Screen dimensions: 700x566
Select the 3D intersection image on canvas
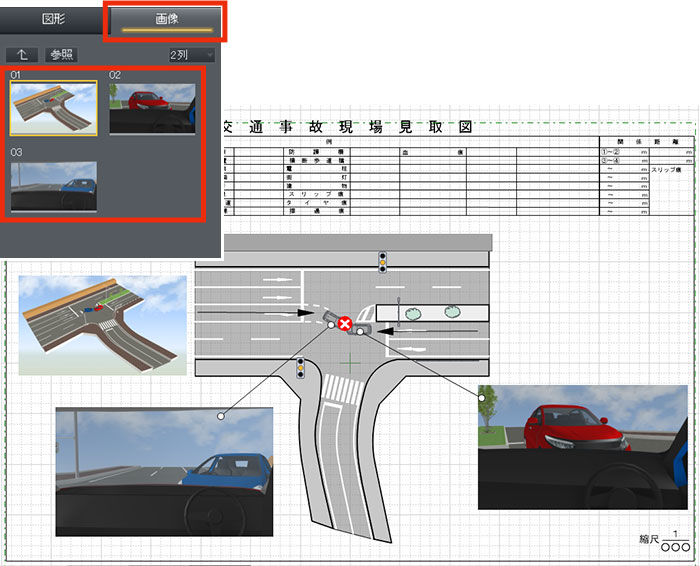pos(103,325)
